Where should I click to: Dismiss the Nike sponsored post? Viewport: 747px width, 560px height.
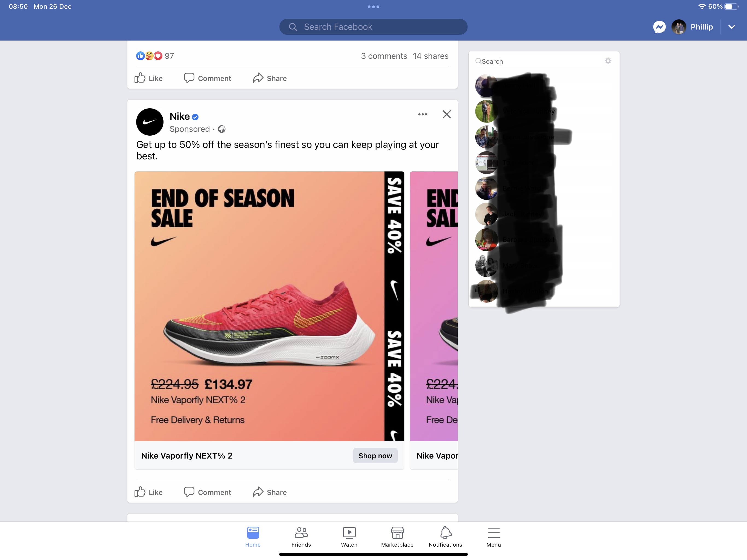[447, 115]
